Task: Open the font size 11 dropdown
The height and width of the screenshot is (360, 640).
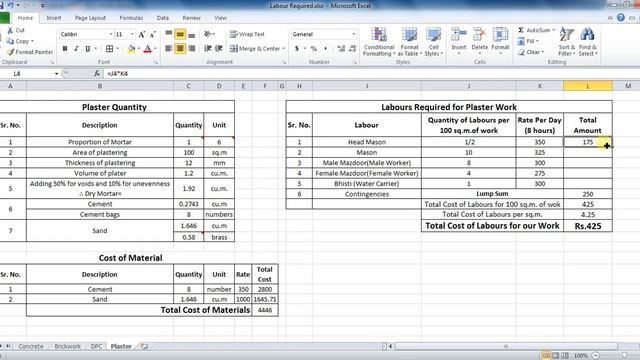Action: pyautogui.click(x=132, y=34)
